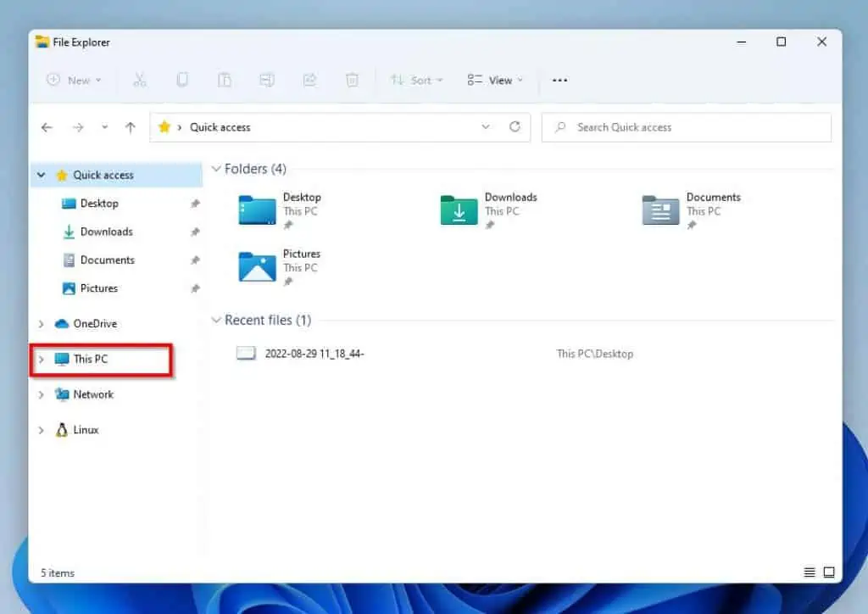Image resolution: width=868 pixels, height=614 pixels.
Task: Open the See more three-dots menu
Action: pos(559,81)
